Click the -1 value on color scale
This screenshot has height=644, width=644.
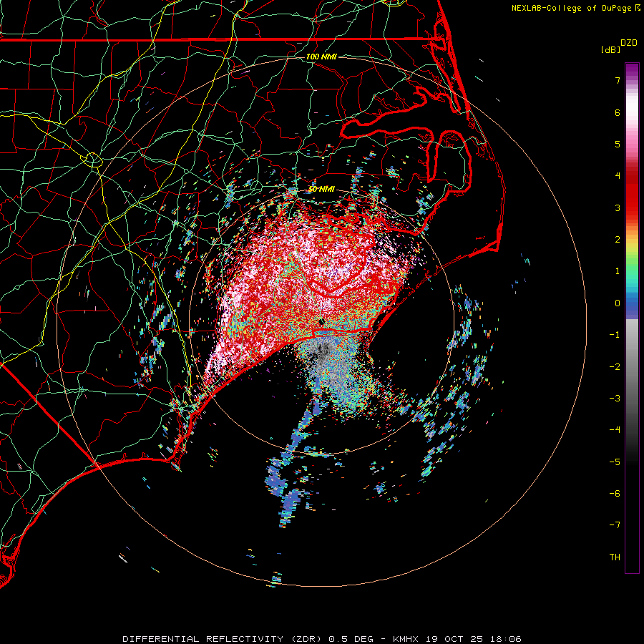(615, 335)
